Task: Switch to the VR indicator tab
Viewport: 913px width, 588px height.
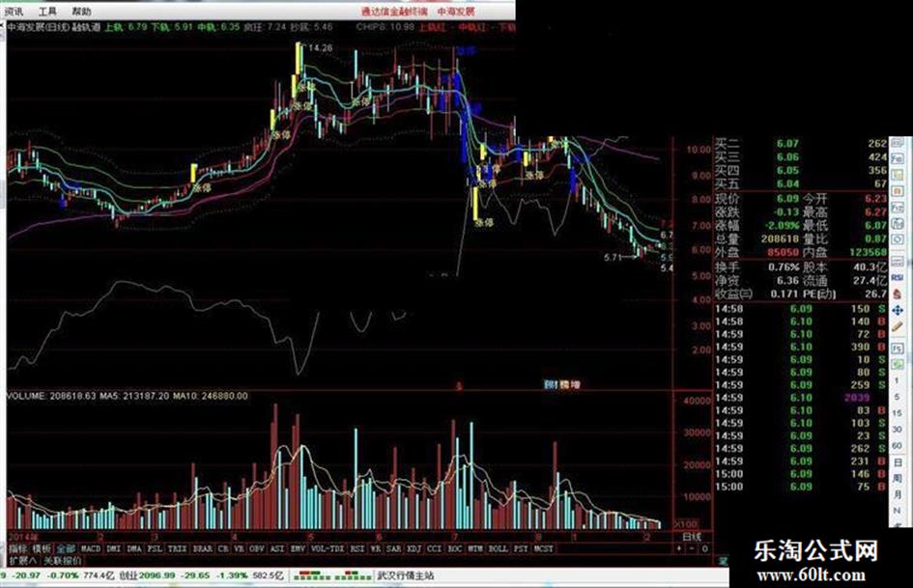Action: [240, 548]
